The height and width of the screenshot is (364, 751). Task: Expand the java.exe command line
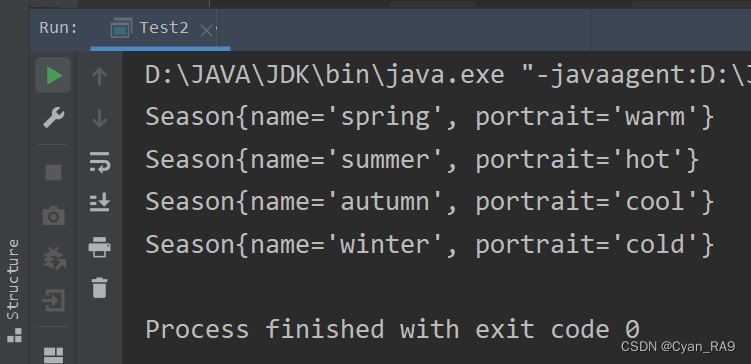coord(447,75)
